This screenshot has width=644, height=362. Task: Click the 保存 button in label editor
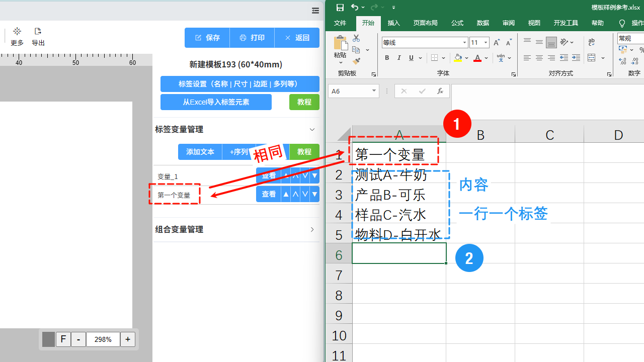(x=207, y=38)
